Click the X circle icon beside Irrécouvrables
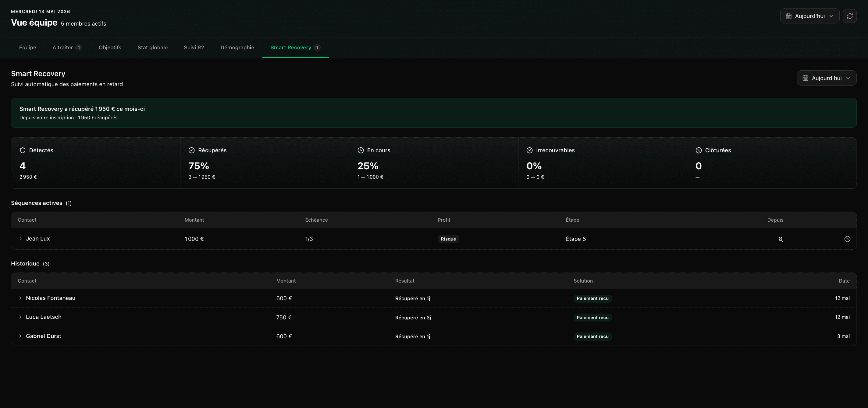868x408 pixels. pyautogui.click(x=529, y=150)
